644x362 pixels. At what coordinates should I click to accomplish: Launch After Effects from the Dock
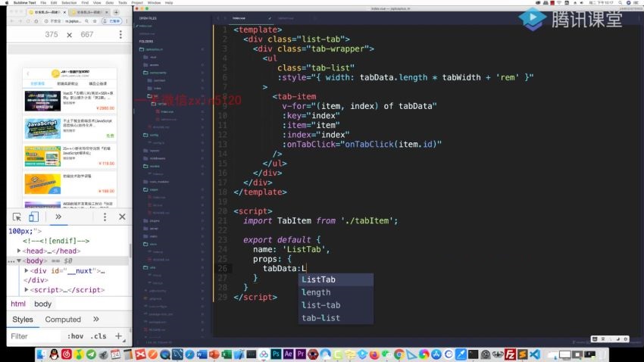pos(288,354)
